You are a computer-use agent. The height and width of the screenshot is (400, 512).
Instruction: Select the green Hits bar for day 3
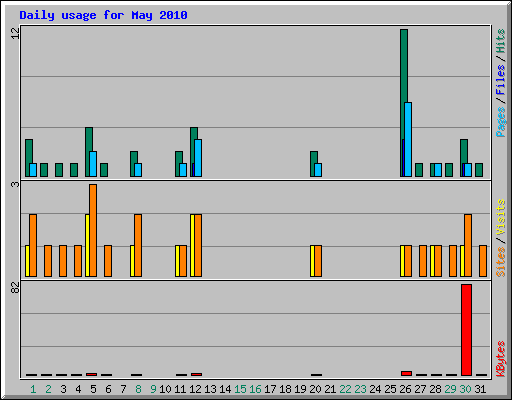coord(59,170)
